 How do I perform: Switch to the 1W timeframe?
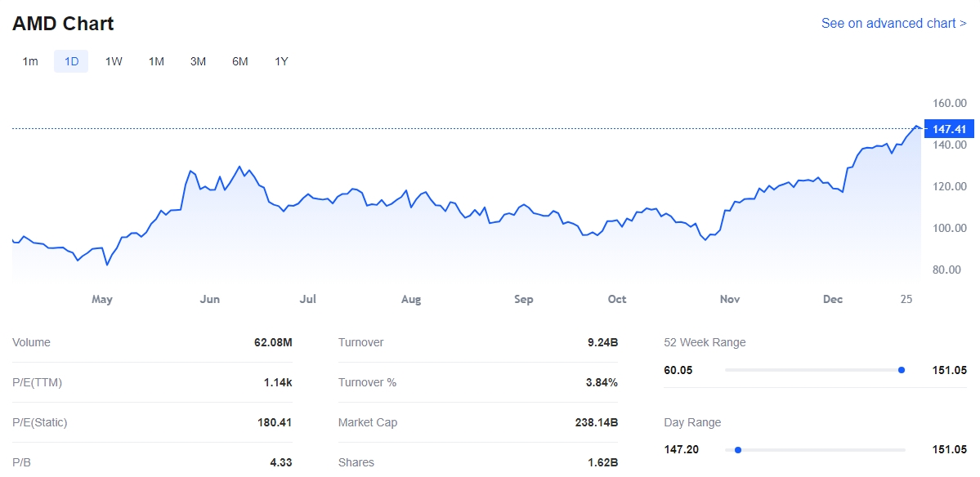(x=114, y=61)
